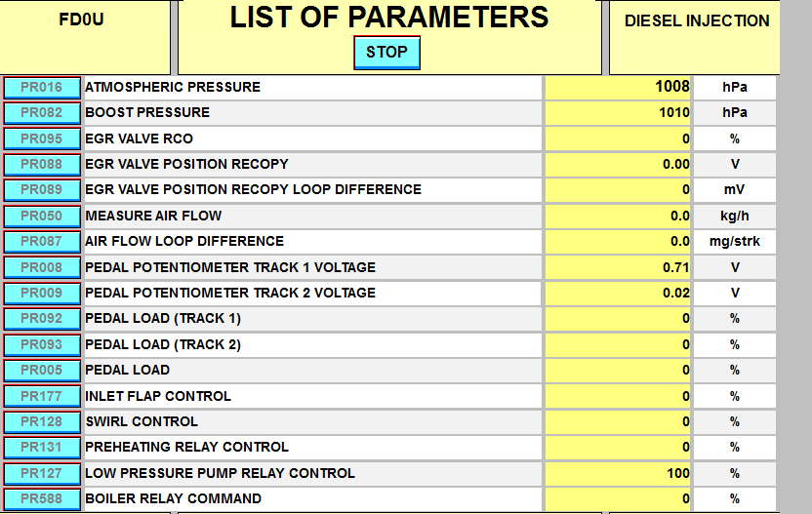Open the PR087 air flow loop parameter
This screenshot has width=812, height=514.
pos(42,242)
